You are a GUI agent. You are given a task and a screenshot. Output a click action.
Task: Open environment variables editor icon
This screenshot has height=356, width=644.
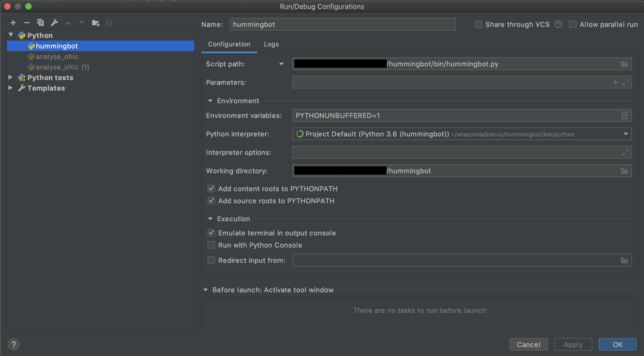[x=625, y=115]
